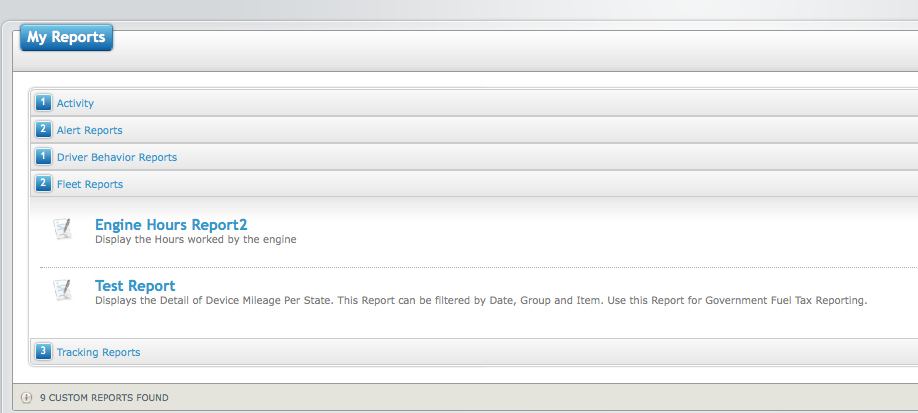
Task: Select the My Reports tab
Action: pos(66,37)
